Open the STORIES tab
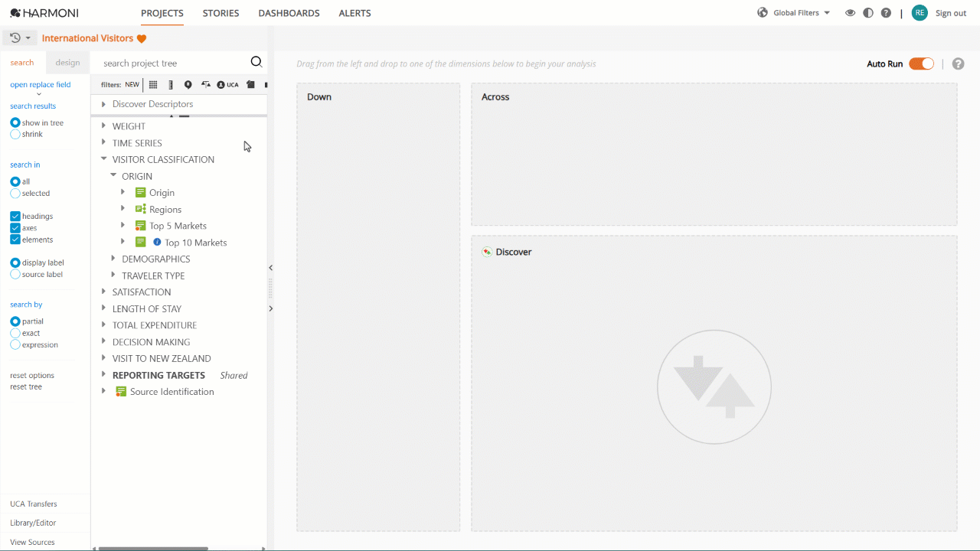This screenshot has height=551, width=980. [x=220, y=13]
